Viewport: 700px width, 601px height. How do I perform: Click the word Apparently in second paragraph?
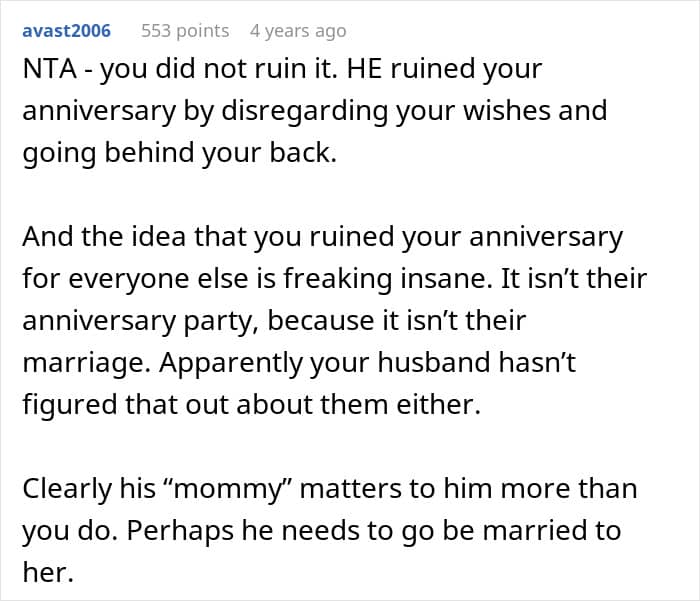pos(231,363)
